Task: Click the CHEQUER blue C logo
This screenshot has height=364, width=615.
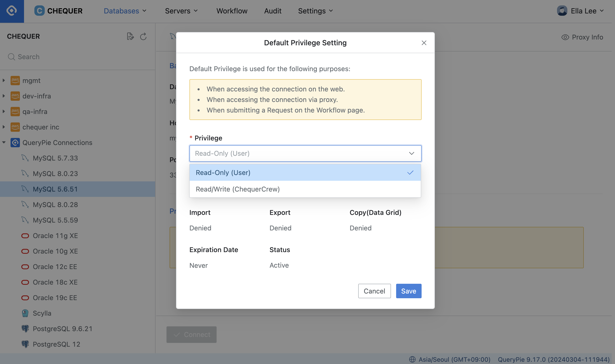Action: click(39, 11)
